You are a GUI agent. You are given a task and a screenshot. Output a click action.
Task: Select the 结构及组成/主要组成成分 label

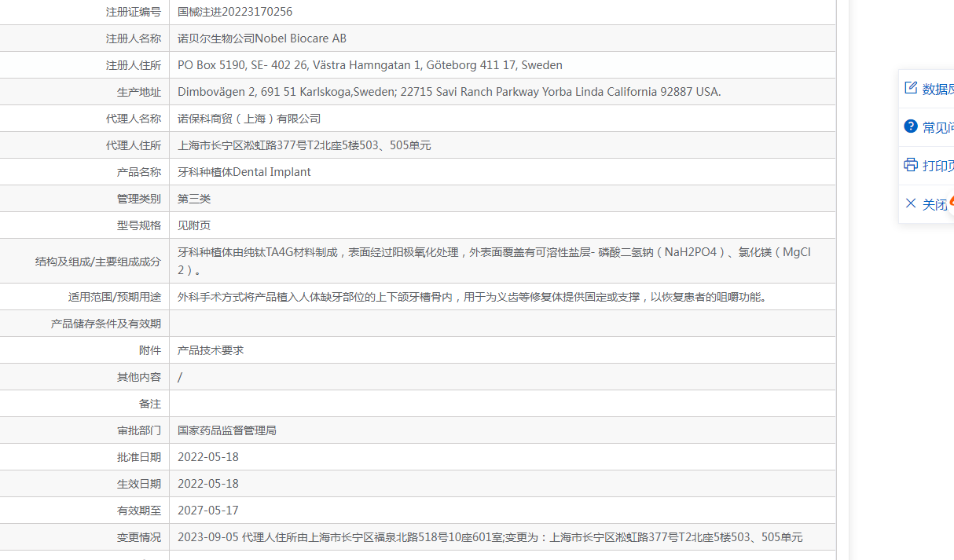click(98, 262)
